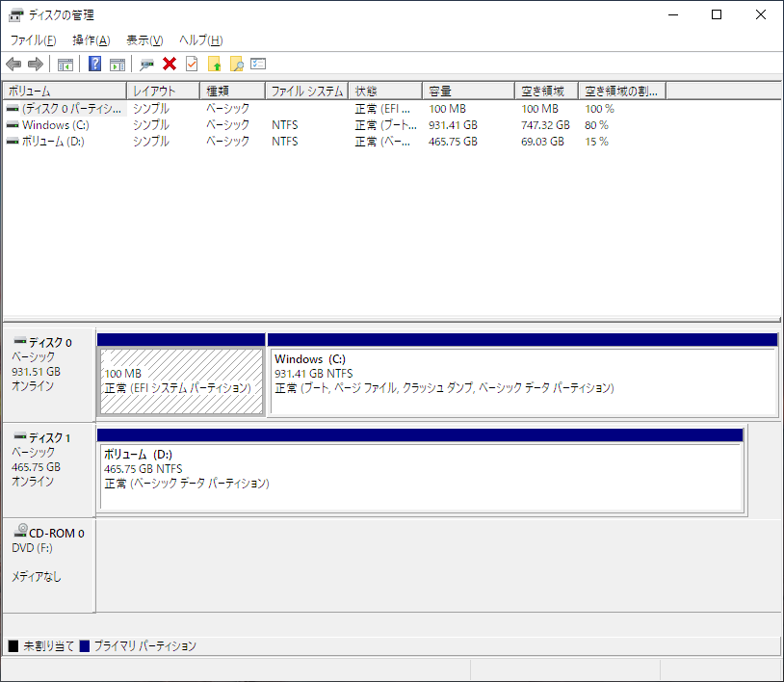Toggle the console tree pane icon
784x682 pixels.
[x=65, y=64]
